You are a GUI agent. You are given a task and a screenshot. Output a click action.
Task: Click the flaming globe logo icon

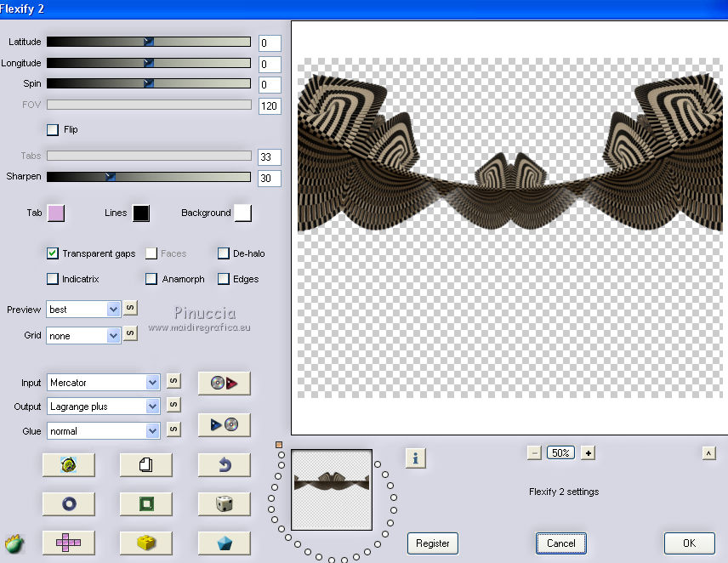(14, 543)
